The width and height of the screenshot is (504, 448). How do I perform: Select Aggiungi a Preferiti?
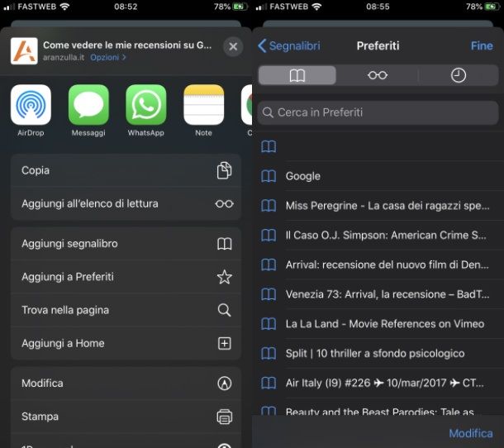click(126, 277)
